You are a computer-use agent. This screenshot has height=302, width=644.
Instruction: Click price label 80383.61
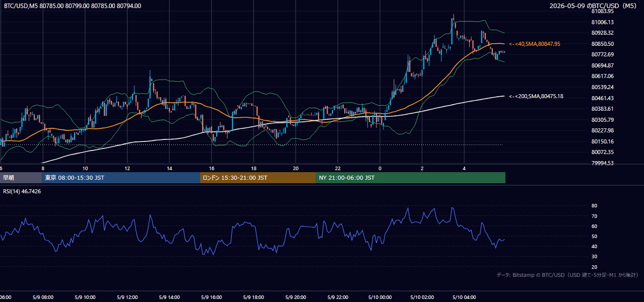point(602,109)
